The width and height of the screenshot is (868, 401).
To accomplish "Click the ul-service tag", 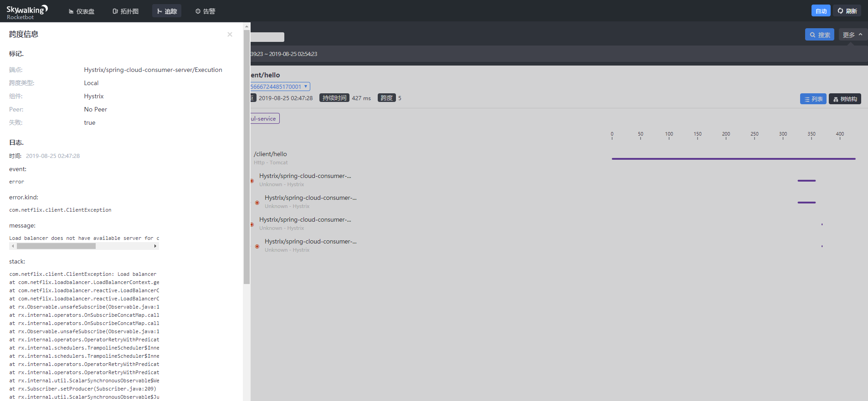I will (x=265, y=118).
